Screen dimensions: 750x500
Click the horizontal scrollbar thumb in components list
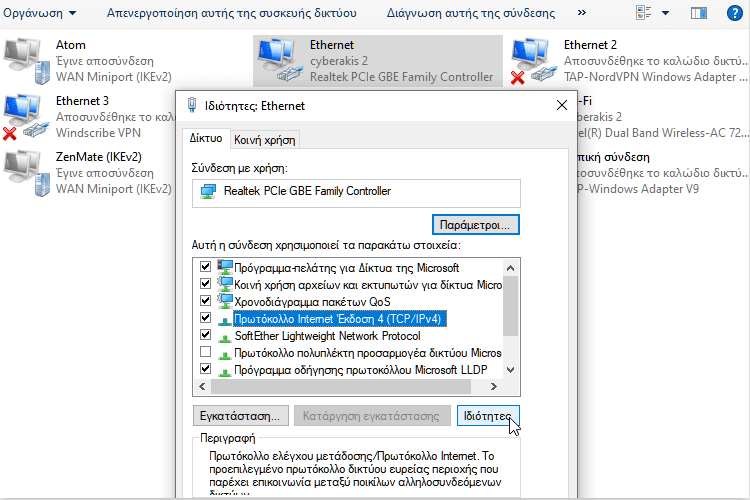pos(341,386)
